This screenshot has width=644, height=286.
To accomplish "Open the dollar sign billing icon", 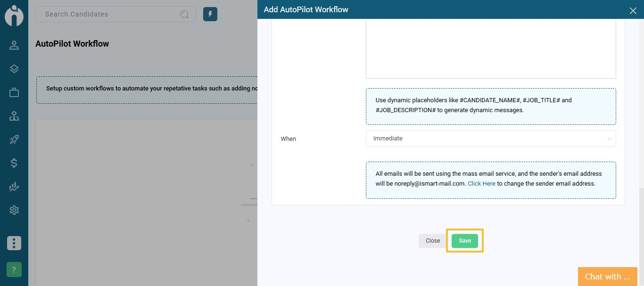I will coord(14,163).
